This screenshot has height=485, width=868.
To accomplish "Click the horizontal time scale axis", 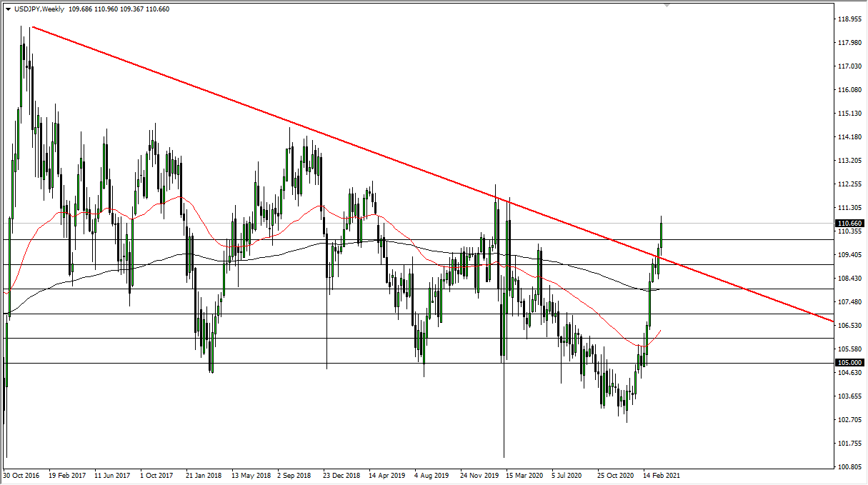I will [x=357, y=474].
